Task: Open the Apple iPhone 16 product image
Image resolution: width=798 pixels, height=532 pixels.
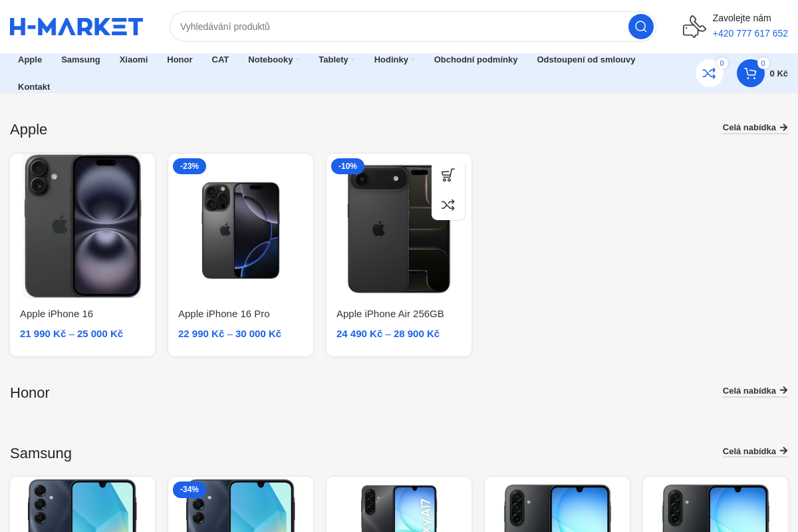Action: [82, 226]
